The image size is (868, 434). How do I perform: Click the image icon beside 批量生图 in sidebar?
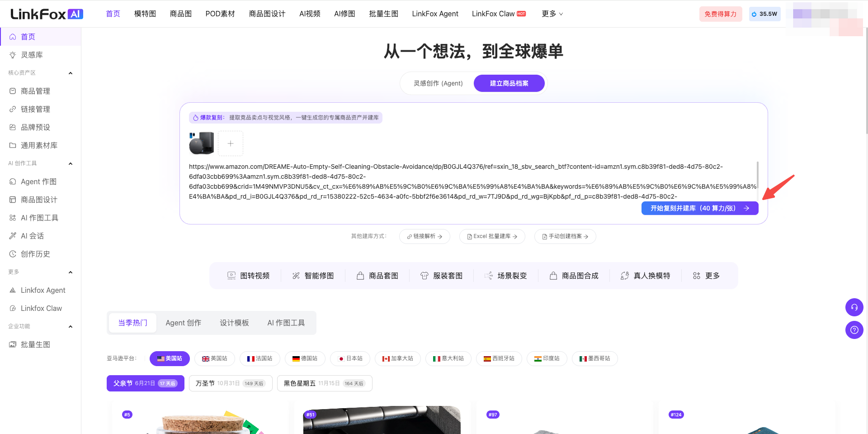13,344
